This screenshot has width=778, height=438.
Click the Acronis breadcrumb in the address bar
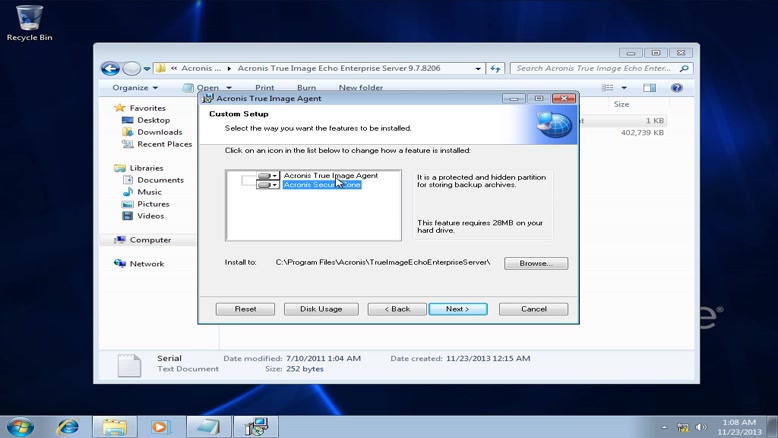[201, 68]
